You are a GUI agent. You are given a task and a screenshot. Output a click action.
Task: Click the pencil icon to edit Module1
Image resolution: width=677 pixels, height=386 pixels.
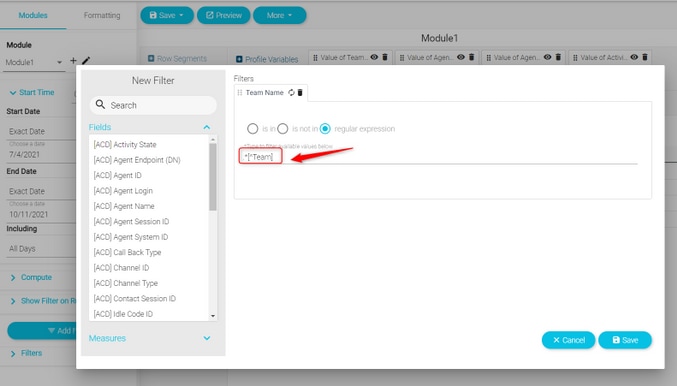pos(86,61)
